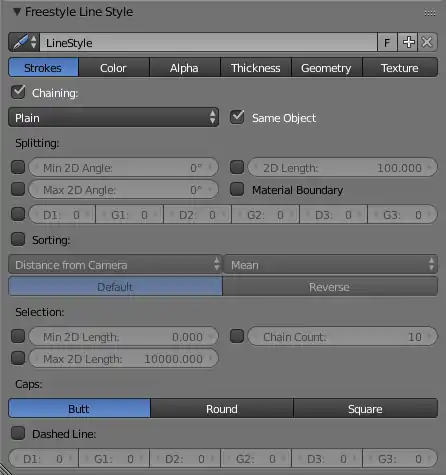Uncheck Same Object option
Viewport: 446px width, 475px height.
pyautogui.click(x=237, y=117)
